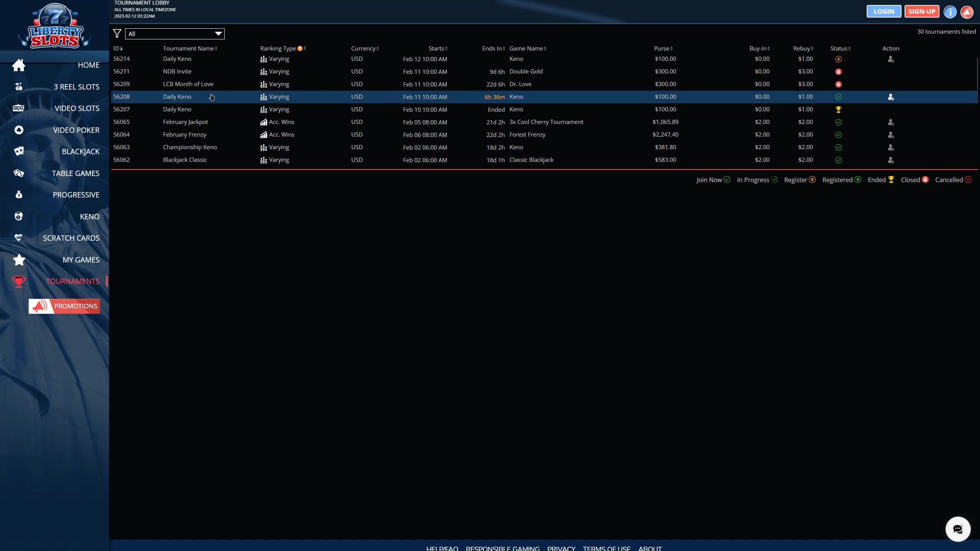The height and width of the screenshot is (551, 980).
Task: Open the Promotions banner button
Action: pyautogui.click(x=64, y=306)
